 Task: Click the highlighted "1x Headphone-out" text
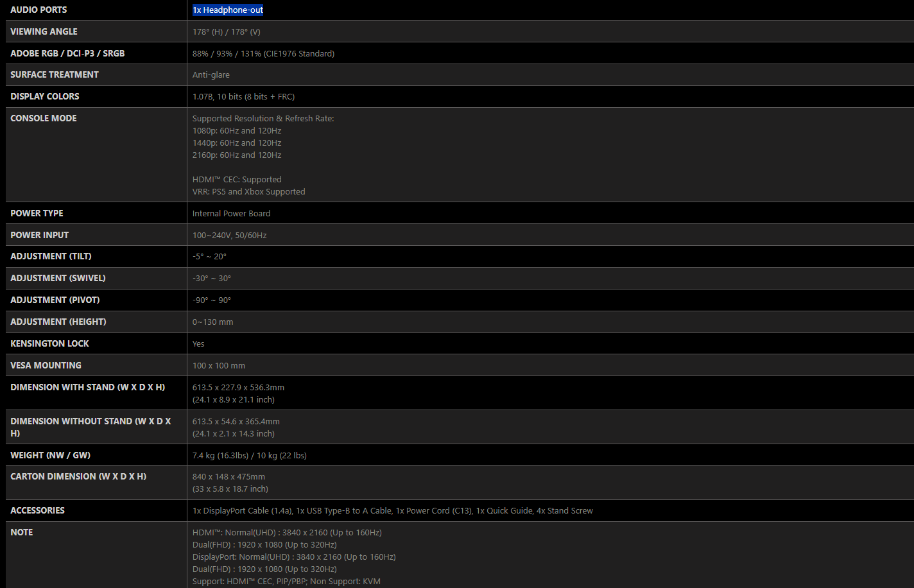228,10
